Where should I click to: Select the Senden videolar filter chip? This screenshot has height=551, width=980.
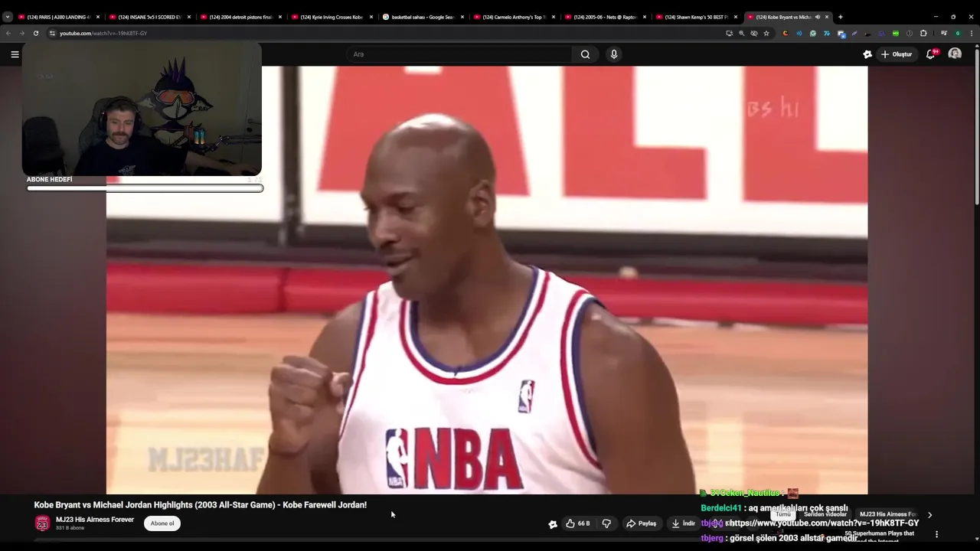[825, 514]
